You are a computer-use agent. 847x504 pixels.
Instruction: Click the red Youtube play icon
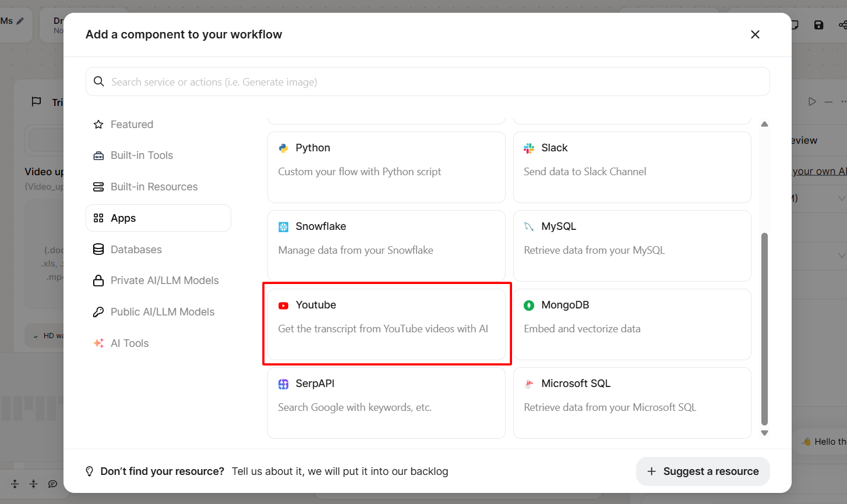pyautogui.click(x=283, y=306)
